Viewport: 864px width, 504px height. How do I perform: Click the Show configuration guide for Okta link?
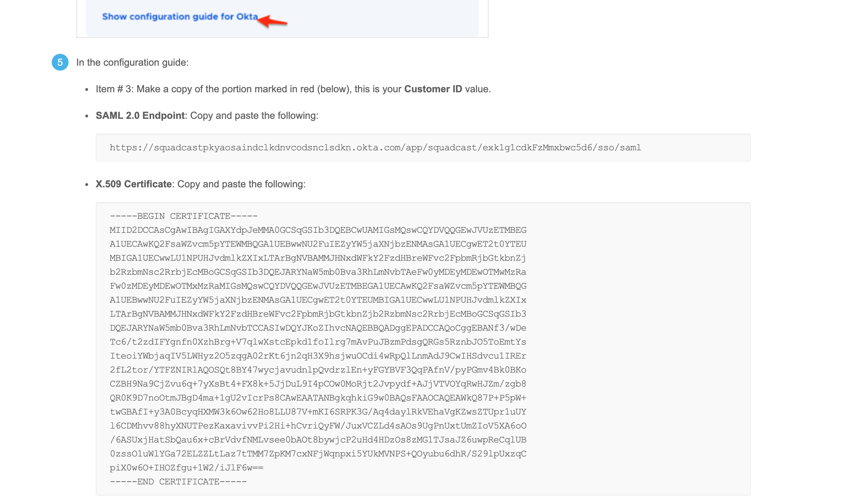(180, 17)
